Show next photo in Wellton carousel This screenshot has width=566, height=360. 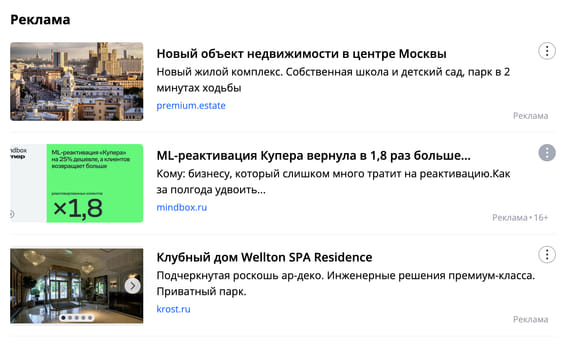click(132, 286)
